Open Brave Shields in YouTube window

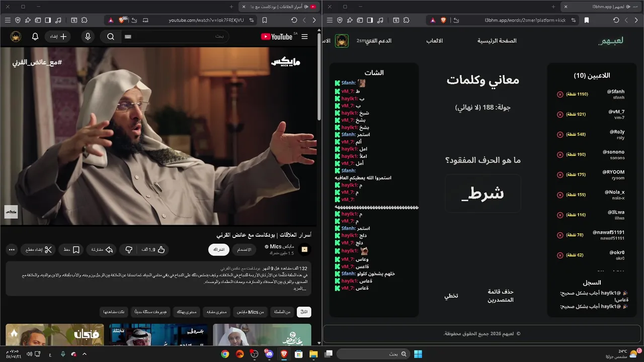click(122, 20)
